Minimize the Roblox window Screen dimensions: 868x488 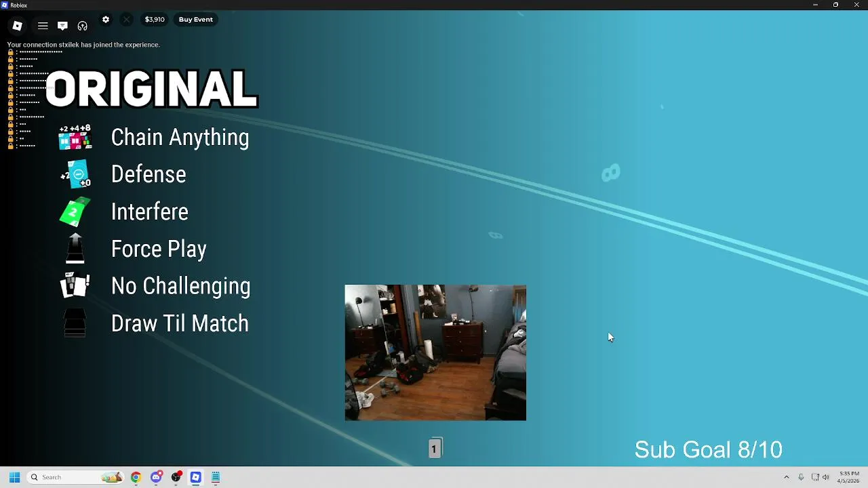pyautogui.click(x=815, y=5)
